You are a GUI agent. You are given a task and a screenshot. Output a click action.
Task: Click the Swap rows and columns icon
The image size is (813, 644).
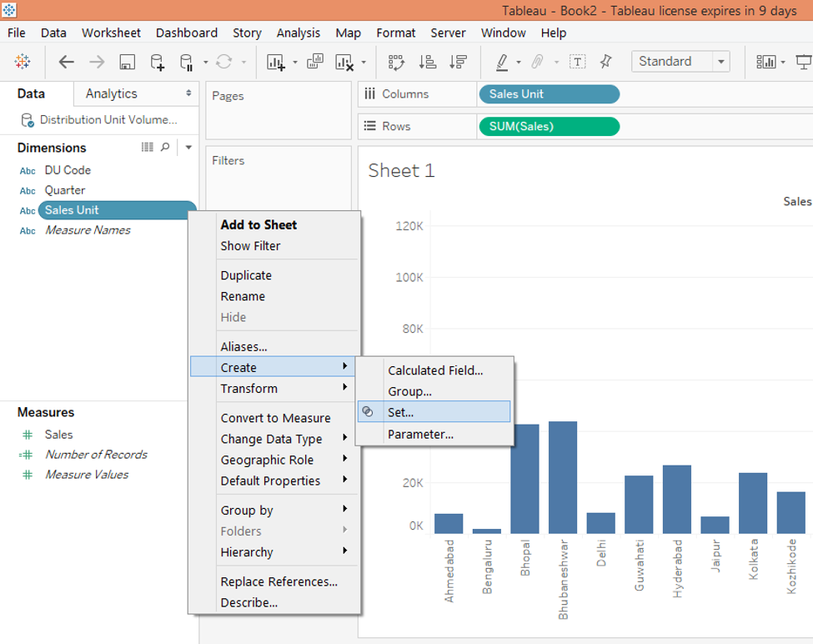coord(396,62)
